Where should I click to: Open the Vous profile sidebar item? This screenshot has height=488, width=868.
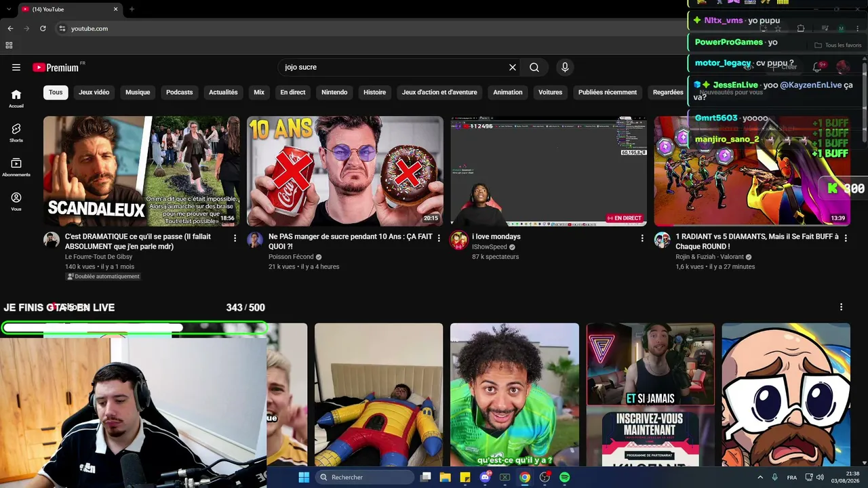click(x=16, y=201)
